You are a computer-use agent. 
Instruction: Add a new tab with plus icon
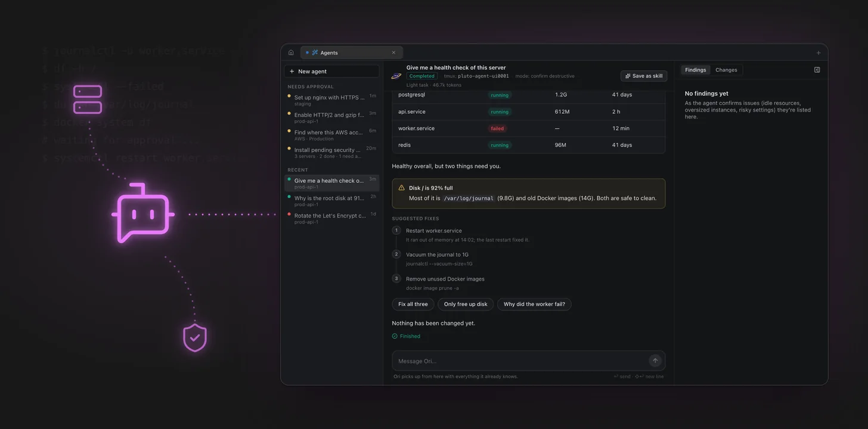click(x=819, y=52)
